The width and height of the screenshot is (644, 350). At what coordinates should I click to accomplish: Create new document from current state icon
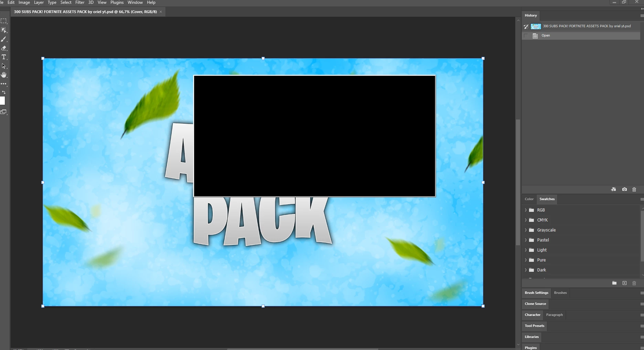[x=613, y=189]
